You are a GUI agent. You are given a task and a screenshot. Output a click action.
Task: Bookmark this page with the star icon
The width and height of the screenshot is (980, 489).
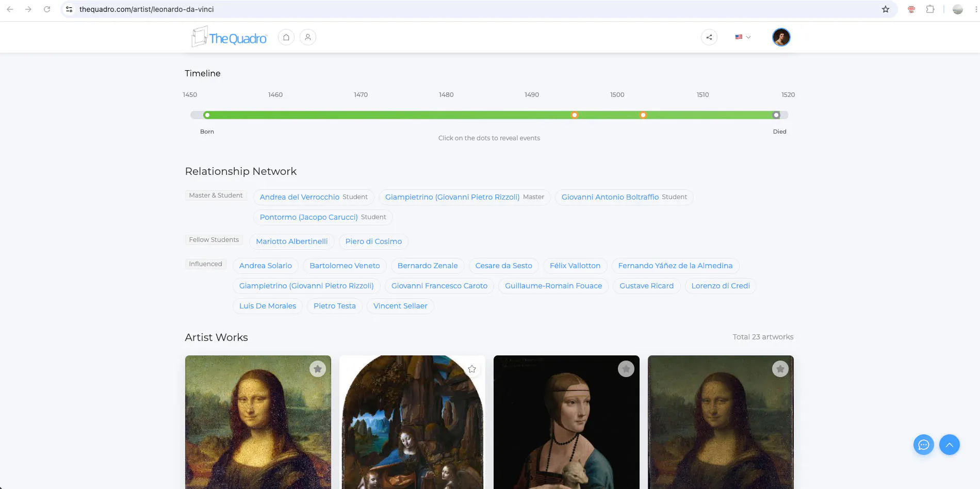(886, 9)
